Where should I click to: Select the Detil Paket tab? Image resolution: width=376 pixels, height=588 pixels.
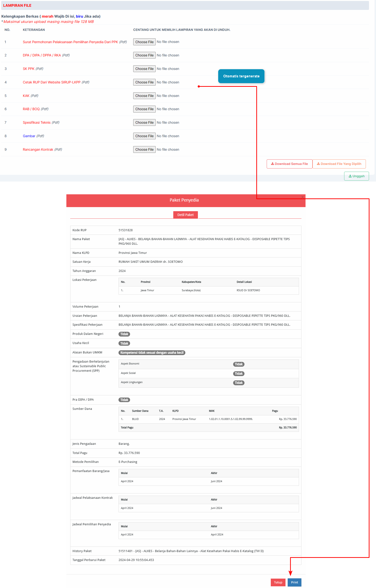point(185,215)
